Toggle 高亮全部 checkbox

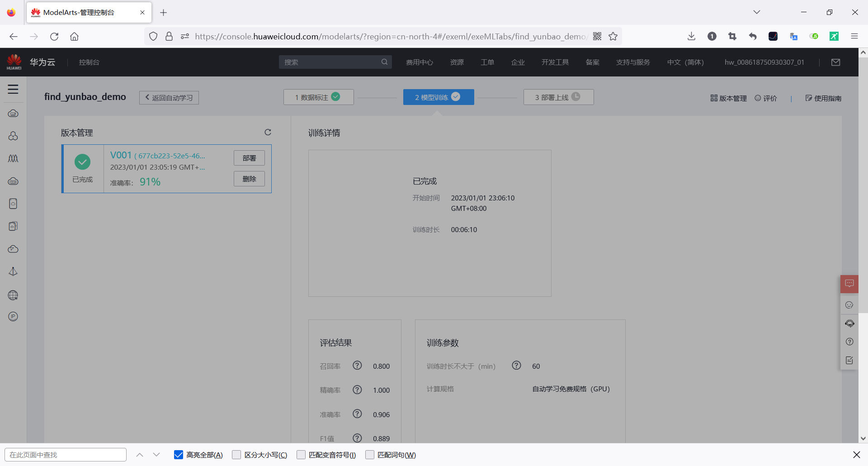pos(179,455)
